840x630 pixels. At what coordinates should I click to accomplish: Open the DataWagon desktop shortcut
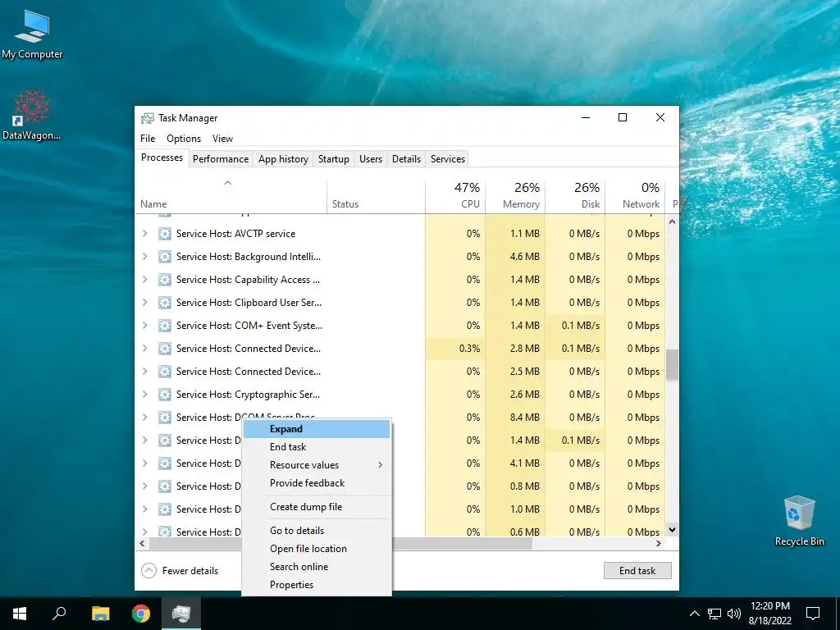tap(32, 115)
